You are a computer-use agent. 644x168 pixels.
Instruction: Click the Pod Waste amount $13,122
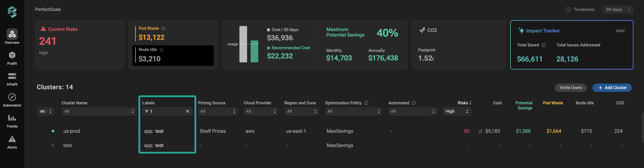coord(152,37)
